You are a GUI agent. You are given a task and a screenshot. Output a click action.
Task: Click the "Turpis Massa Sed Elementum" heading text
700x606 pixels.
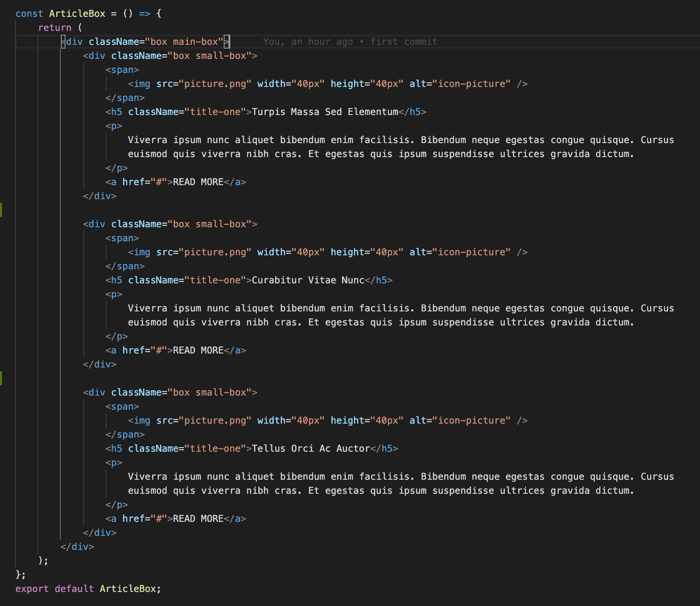click(325, 112)
